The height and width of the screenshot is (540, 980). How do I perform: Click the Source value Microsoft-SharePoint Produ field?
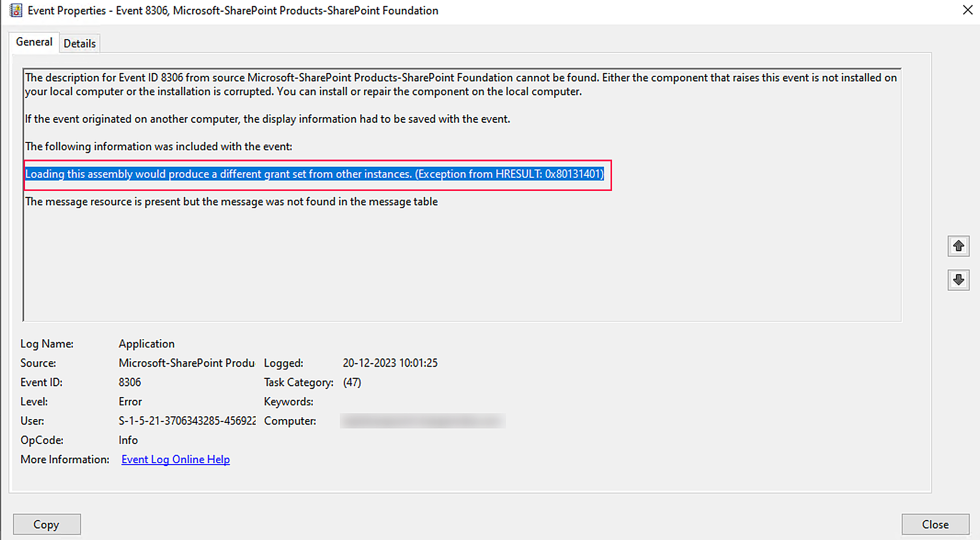(186, 363)
